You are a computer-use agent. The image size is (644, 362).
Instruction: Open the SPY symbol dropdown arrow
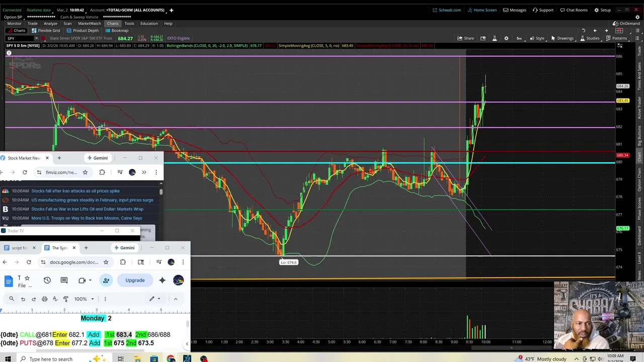36,38
